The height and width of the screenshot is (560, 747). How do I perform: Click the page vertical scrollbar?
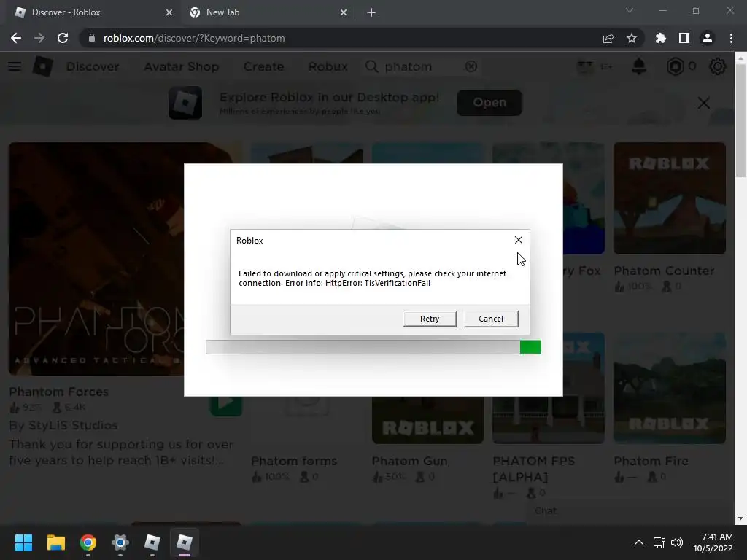(x=740, y=121)
